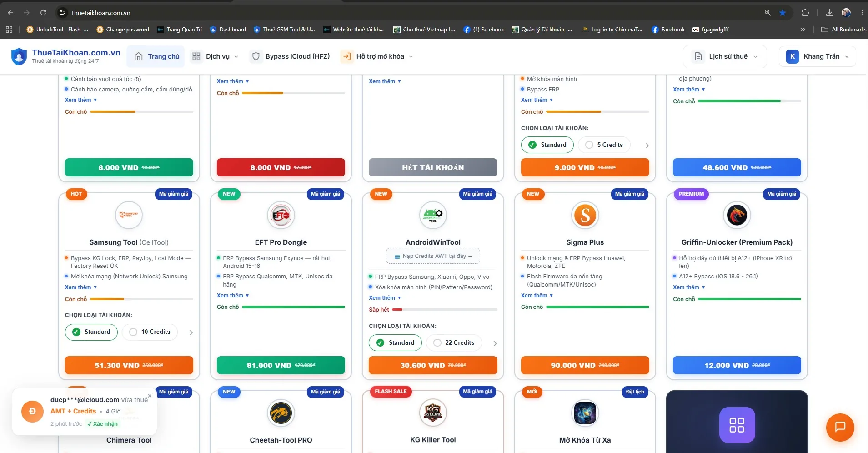Open the EFT Pro Dongle logo icon
This screenshot has width=868, height=453.
281,215
